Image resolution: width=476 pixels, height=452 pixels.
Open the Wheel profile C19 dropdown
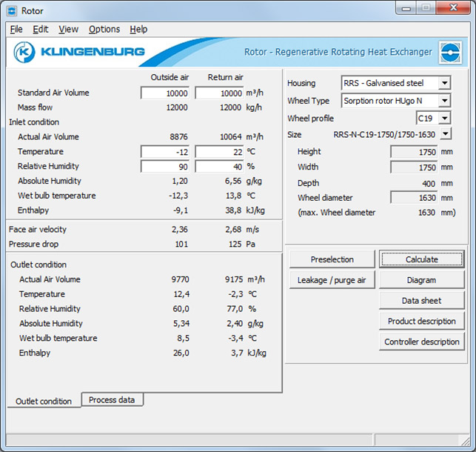pos(443,118)
